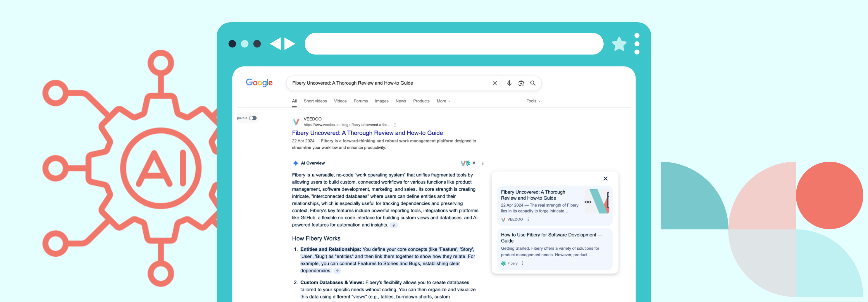Click the X to clear the search query
Viewport: 868px width, 302px height.
click(495, 83)
